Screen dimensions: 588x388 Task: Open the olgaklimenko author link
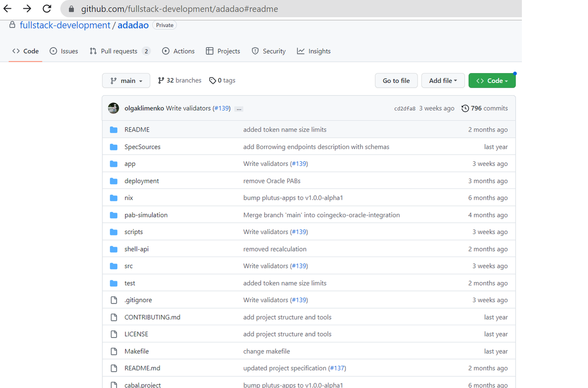pos(144,108)
